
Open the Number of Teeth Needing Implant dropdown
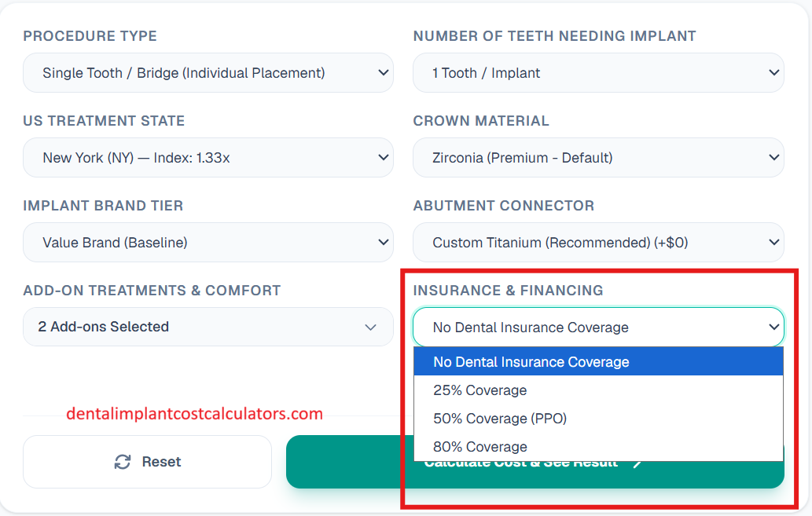point(598,73)
